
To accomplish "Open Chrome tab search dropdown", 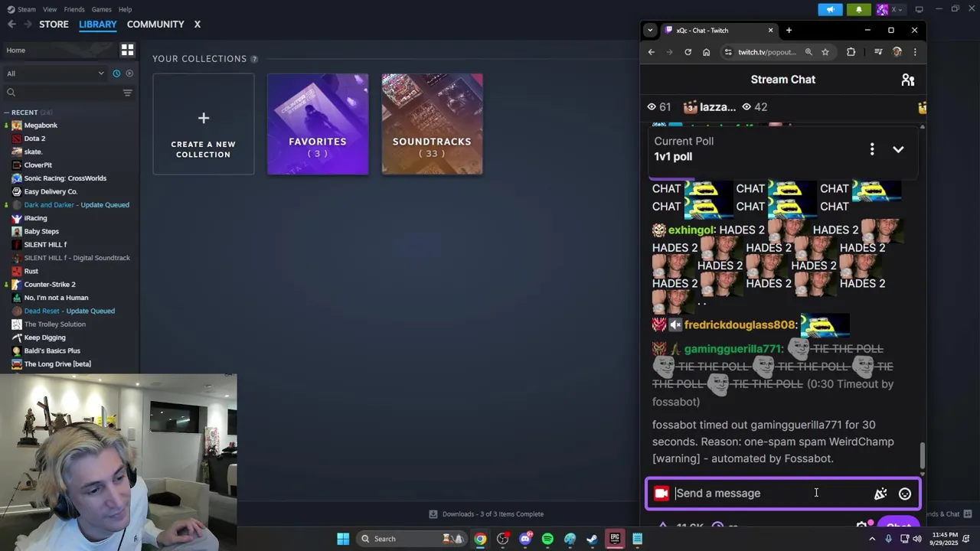I will coord(650,31).
